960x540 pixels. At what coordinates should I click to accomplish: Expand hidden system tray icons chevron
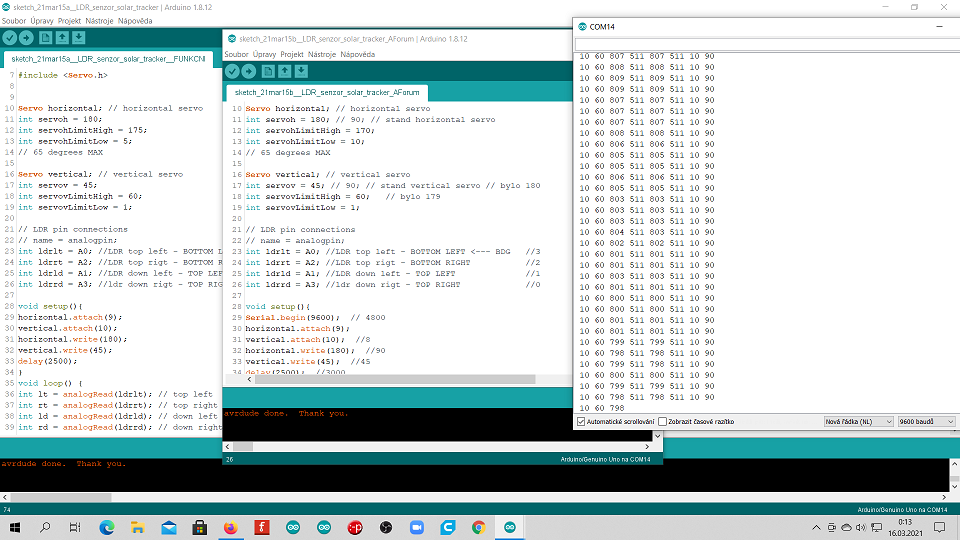click(x=818, y=527)
